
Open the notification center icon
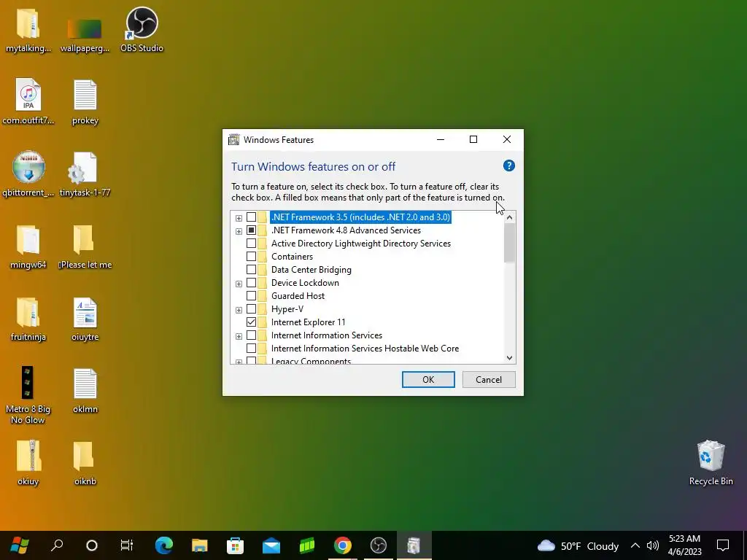coord(723,545)
